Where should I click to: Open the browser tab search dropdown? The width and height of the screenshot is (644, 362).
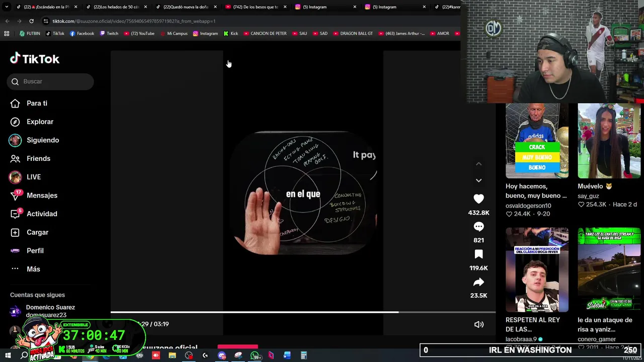click(x=7, y=7)
